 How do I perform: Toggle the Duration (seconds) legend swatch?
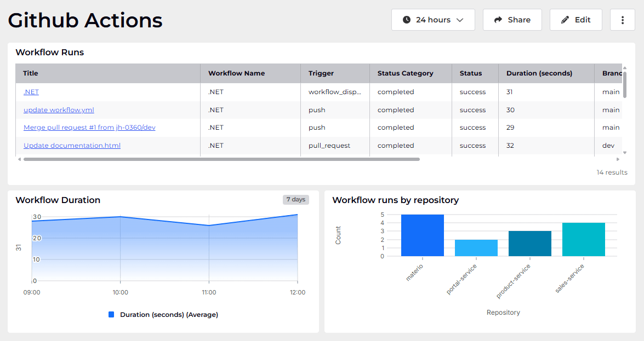(x=112, y=315)
